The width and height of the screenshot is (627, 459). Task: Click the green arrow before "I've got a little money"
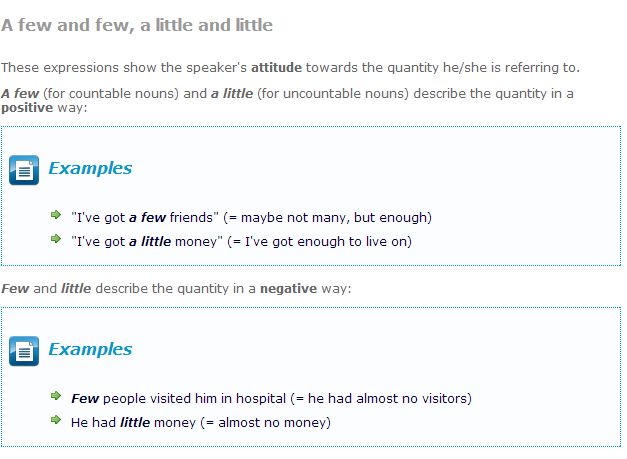click(56, 240)
